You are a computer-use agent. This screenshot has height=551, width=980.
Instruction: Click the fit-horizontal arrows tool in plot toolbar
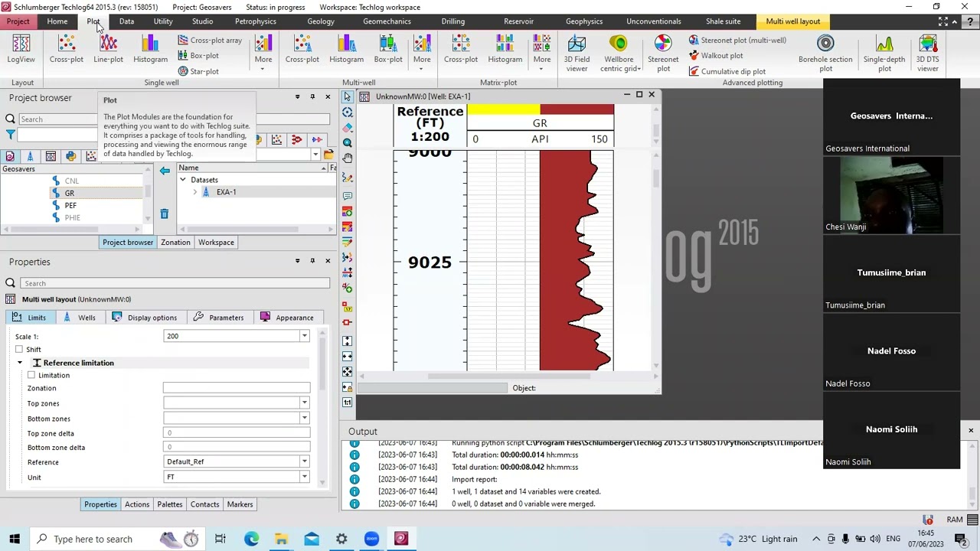click(x=348, y=357)
